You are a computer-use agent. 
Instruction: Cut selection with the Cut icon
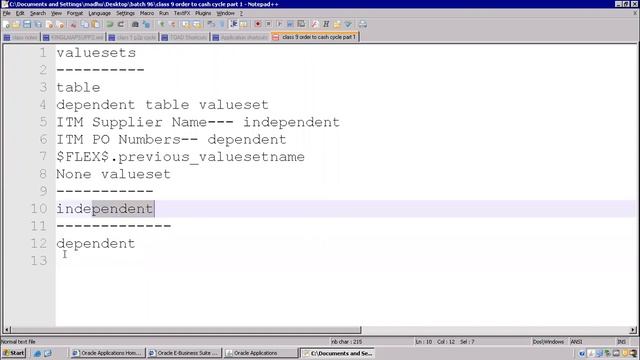(73, 24)
